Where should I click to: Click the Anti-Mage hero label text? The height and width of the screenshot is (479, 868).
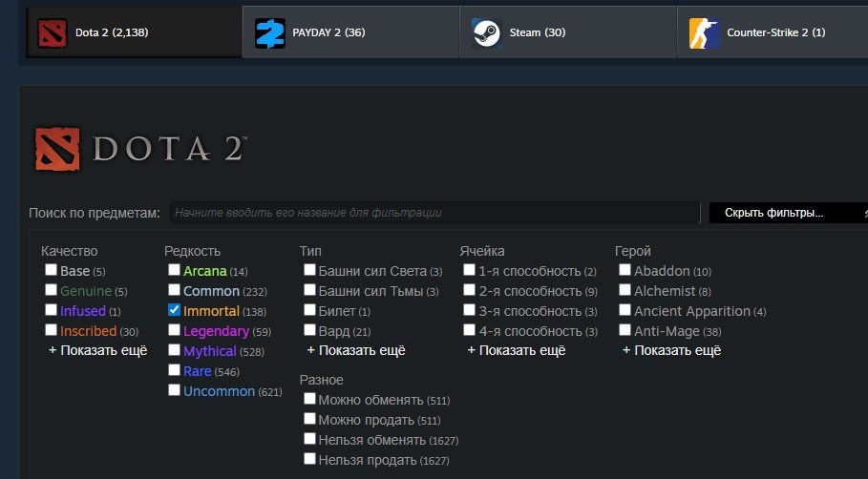coord(667,331)
